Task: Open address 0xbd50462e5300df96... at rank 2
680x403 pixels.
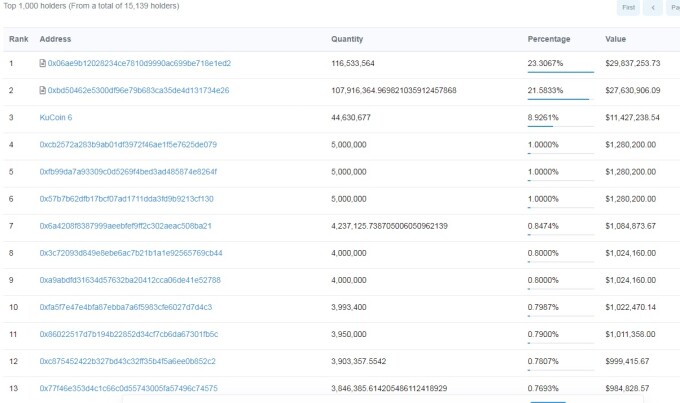Action: coord(138,90)
